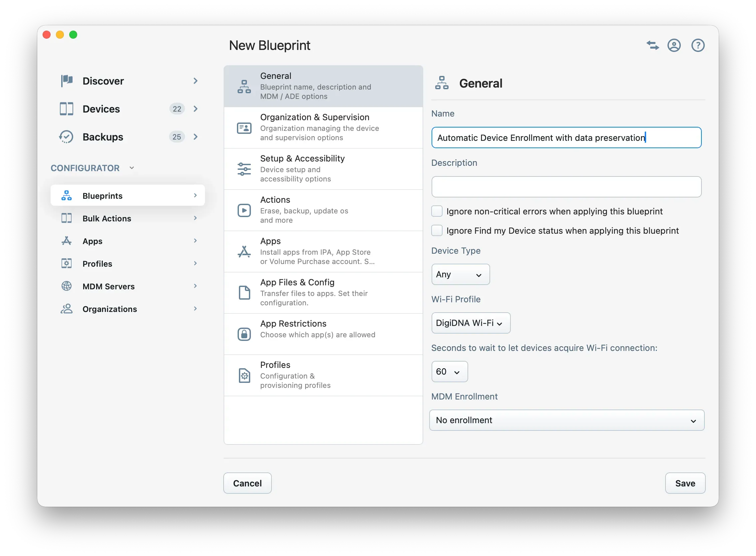Image resolution: width=756 pixels, height=556 pixels.
Task: Expand the Devices chevron
Action: (195, 109)
